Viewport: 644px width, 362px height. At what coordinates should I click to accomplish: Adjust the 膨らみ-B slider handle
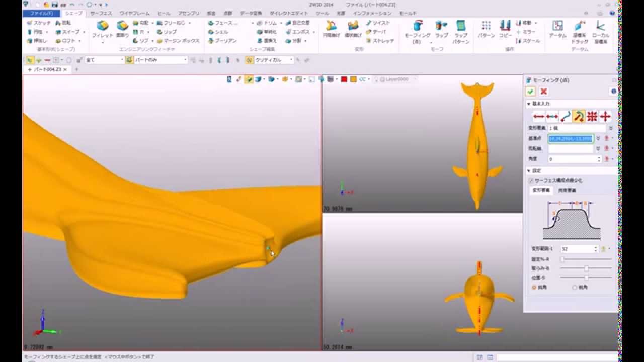pos(586,268)
